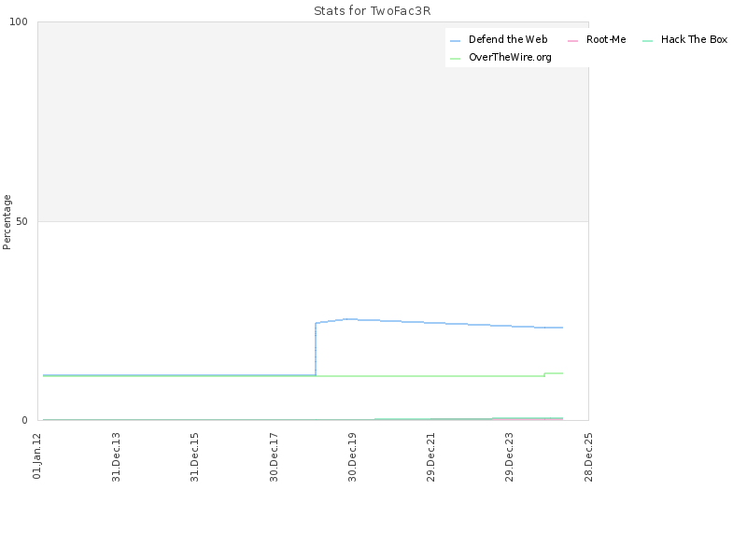Click the OverTheWire.org legend label
The image size is (747, 560).
point(510,57)
